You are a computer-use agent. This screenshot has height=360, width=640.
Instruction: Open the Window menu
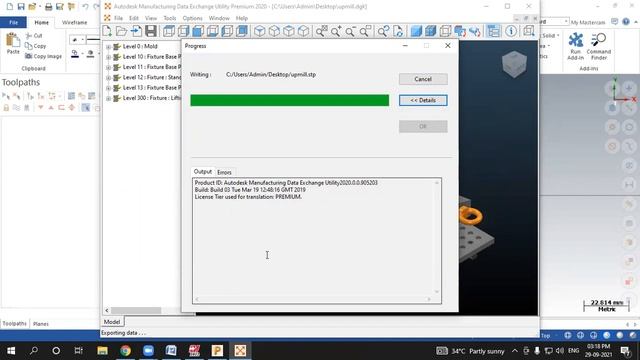coord(219,18)
